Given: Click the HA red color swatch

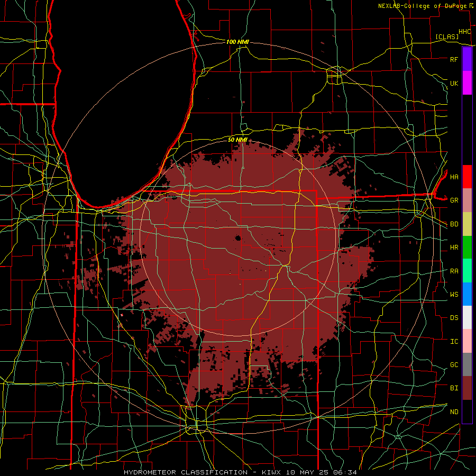Looking at the screenshot, I should click(467, 177).
